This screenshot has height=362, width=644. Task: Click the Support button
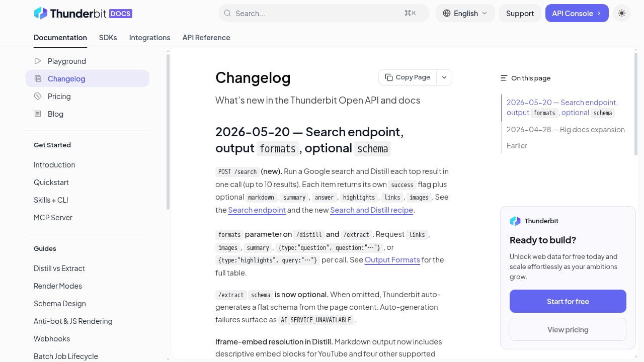tap(520, 13)
